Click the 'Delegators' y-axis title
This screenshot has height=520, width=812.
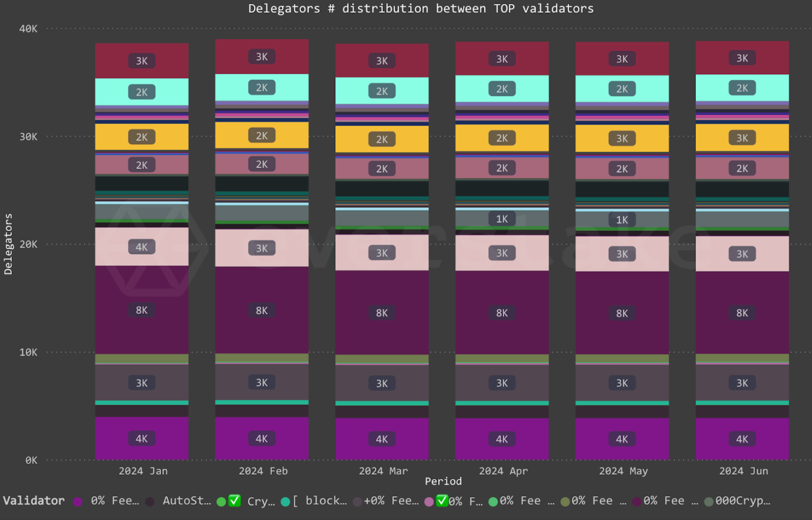click(8, 244)
